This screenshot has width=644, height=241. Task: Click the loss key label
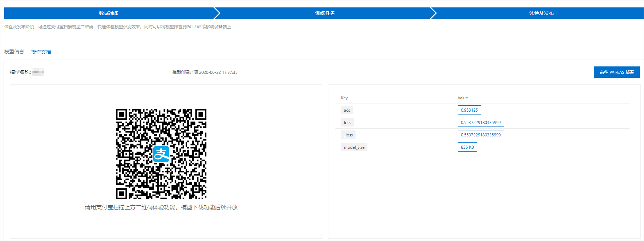(347, 123)
